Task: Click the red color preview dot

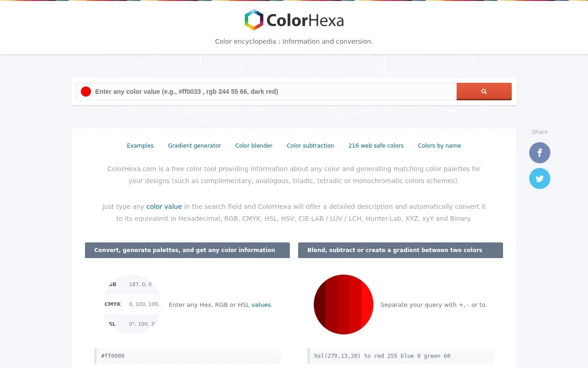Action: click(86, 92)
